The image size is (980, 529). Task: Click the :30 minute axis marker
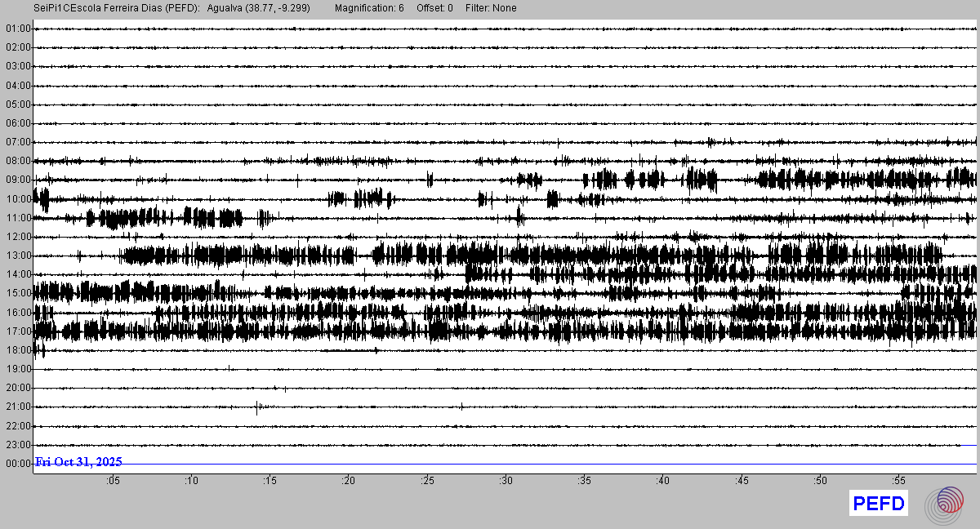pyautogui.click(x=506, y=481)
